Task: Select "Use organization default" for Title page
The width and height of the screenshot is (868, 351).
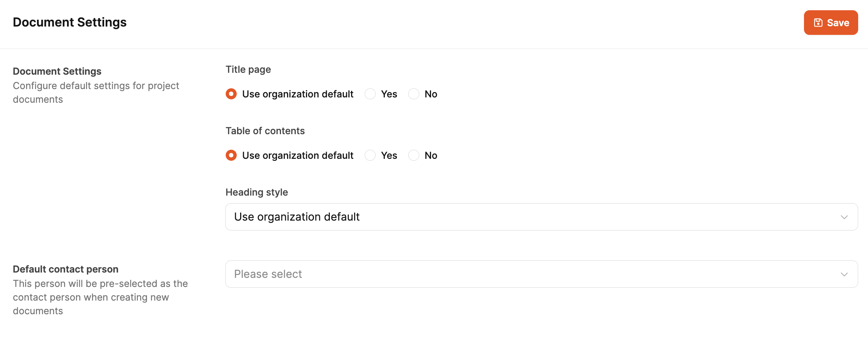Action: pos(231,94)
